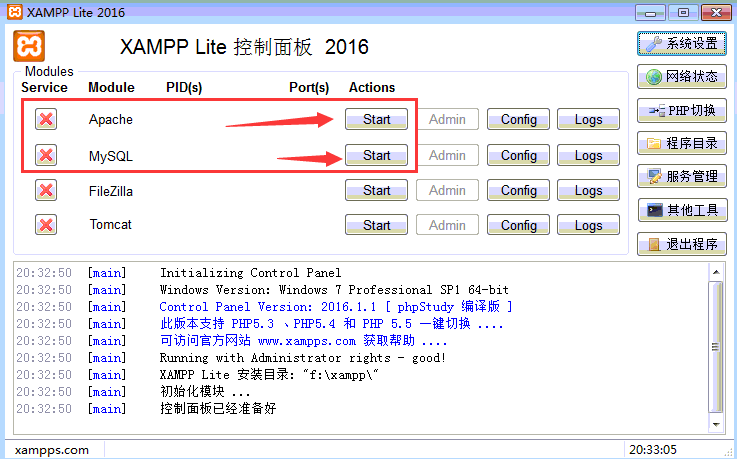Click the PHP5.3 support log line
Viewport: 737px width, 459px height.
tap(331, 324)
